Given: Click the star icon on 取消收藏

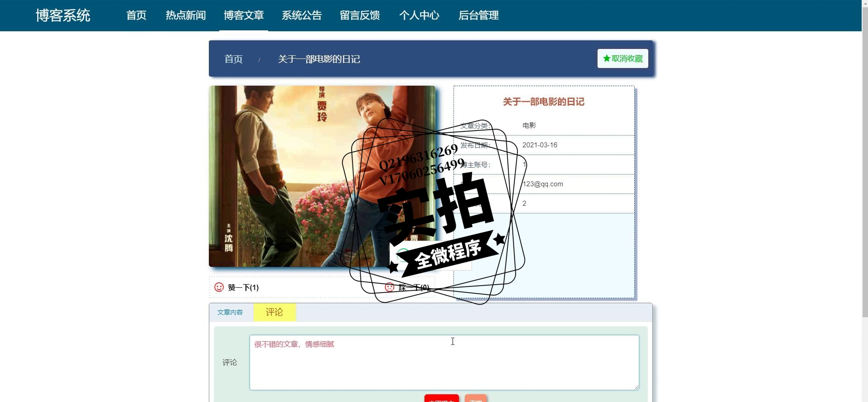Looking at the screenshot, I should point(607,58).
